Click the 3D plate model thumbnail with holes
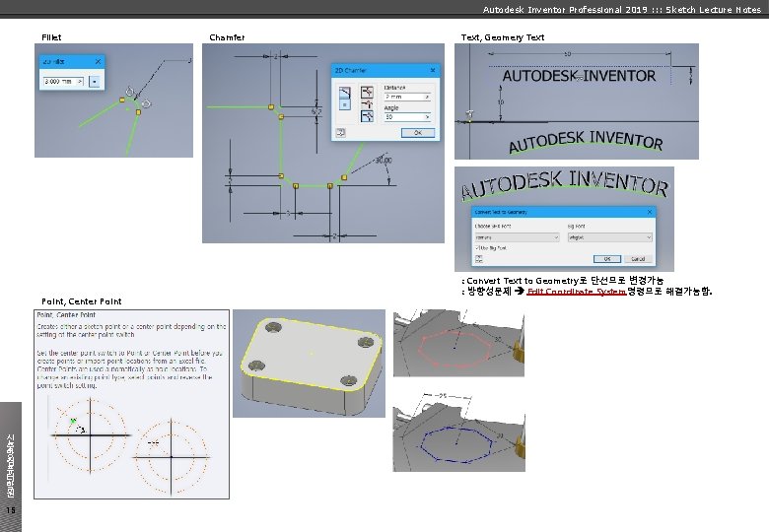Image resolution: width=769 pixels, height=532 pixels. 309,363
